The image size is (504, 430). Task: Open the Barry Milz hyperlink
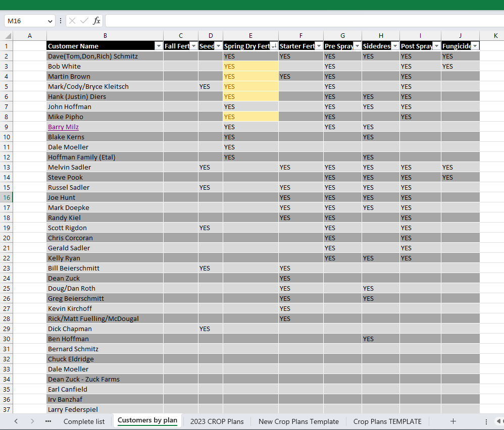(63, 127)
